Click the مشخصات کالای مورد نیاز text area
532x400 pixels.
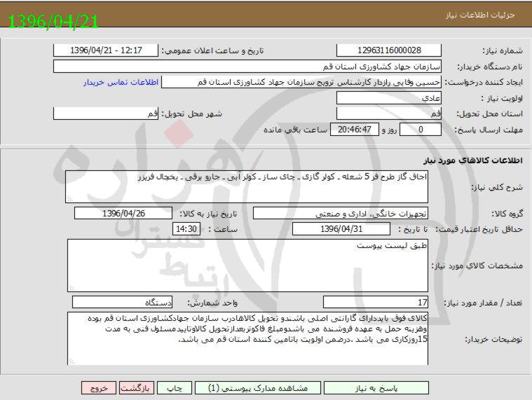point(247,265)
